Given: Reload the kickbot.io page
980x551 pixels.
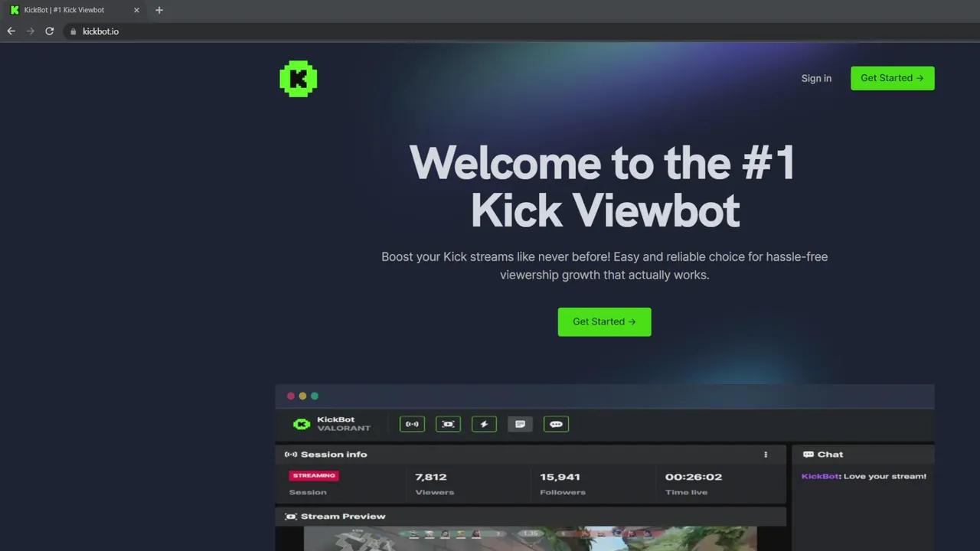Looking at the screenshot, I should pyautogui.click(x=50, y=31).
